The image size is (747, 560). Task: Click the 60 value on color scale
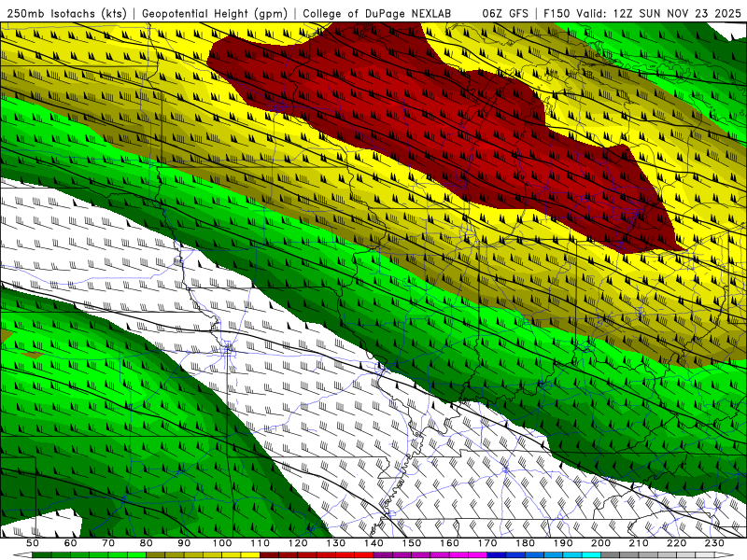71,543
